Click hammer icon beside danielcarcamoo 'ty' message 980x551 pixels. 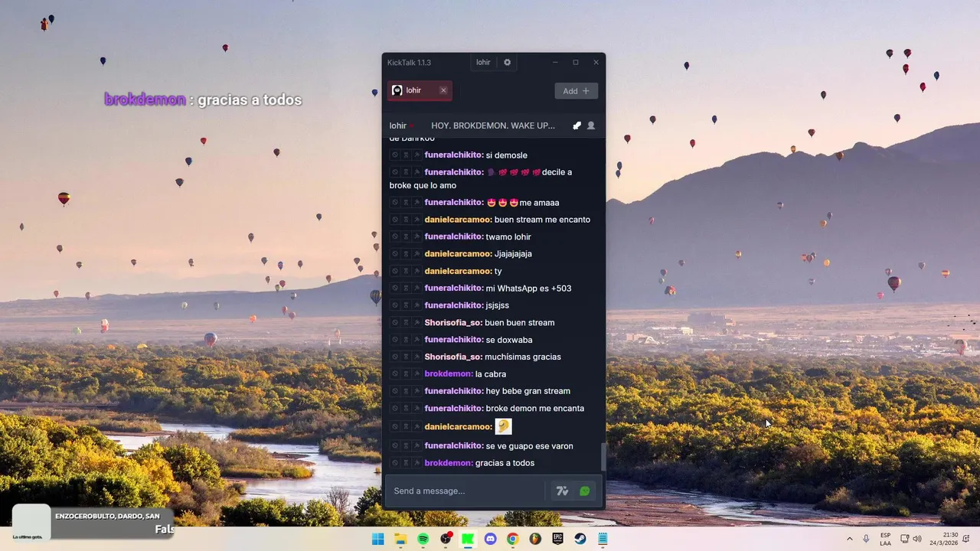[x=416, y=272]
